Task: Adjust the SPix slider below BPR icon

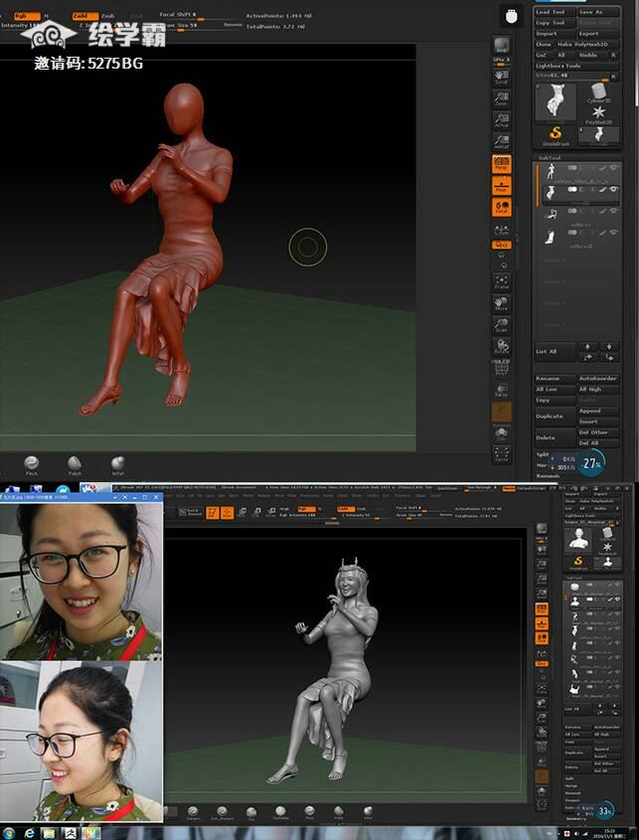Action: click(x=502, y=61)
